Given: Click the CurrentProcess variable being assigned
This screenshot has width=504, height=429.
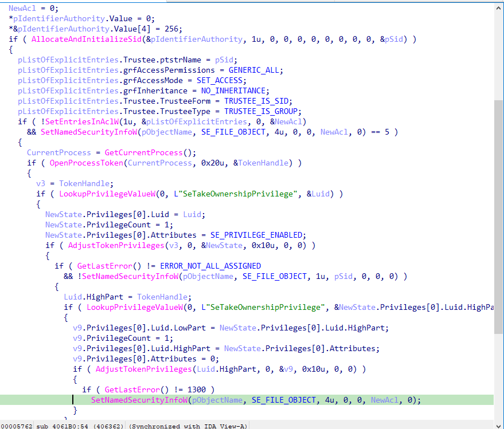Looking at the screenshot, I should click(58, 153).
